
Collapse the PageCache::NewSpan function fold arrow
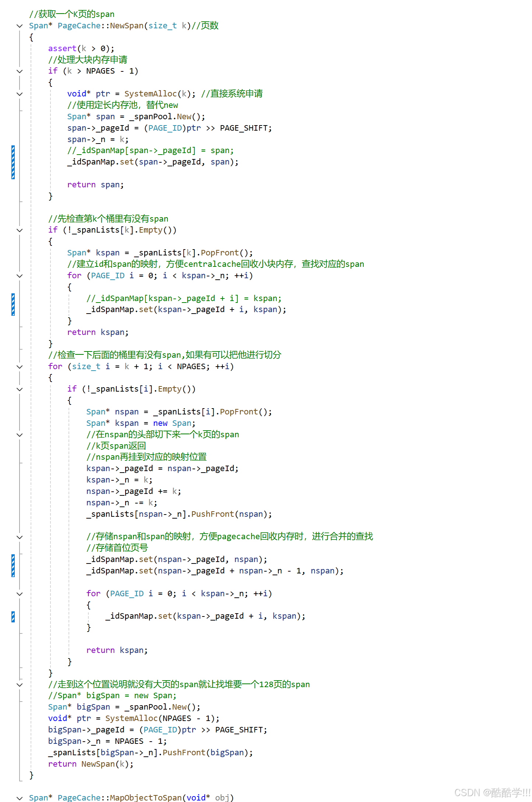coord(20,26)
